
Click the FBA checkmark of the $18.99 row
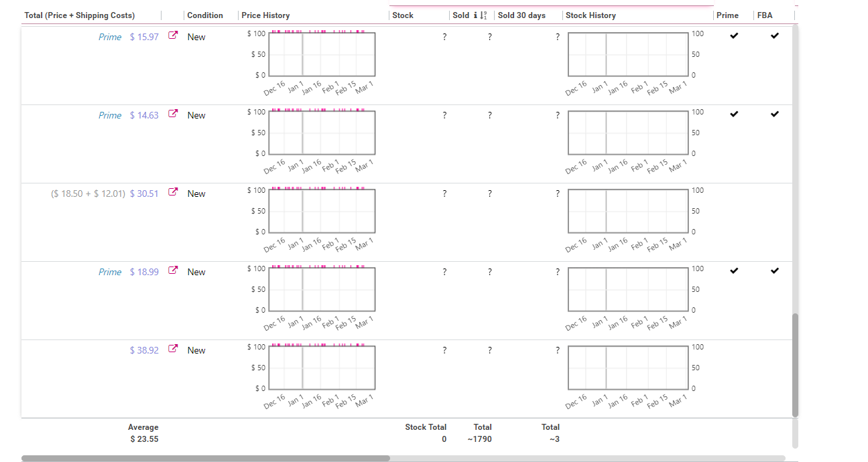click(775, 271)
